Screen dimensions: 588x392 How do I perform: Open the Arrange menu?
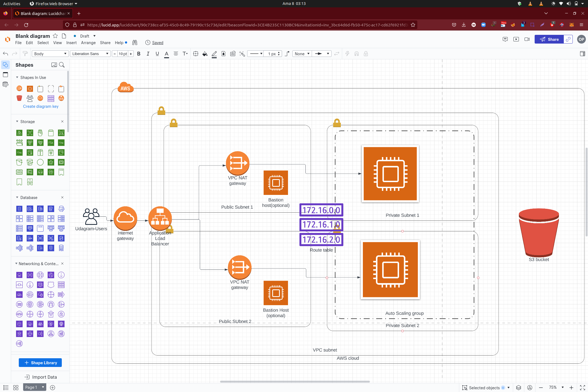point(88,43)
